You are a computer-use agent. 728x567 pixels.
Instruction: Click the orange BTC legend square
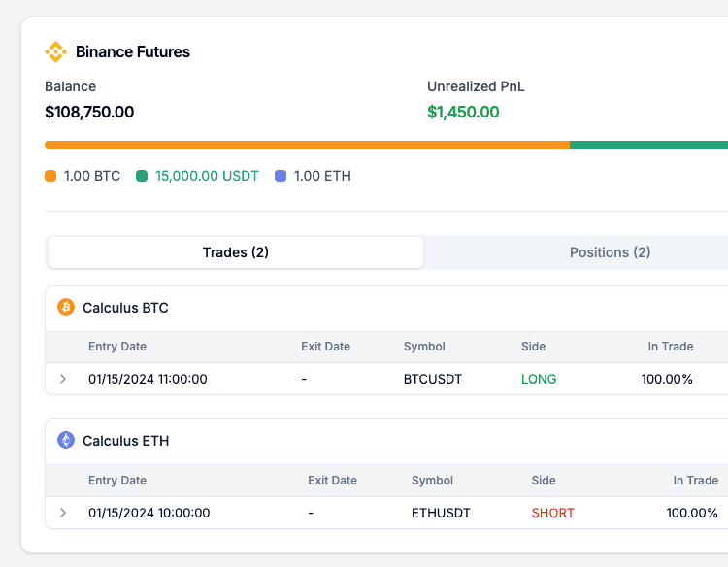click(x=50, y=177)
